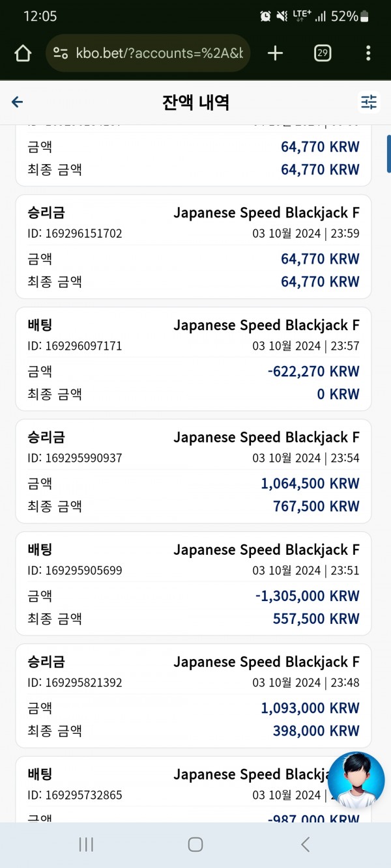Image resolution: width=391 pixels, height=868 pixels.
Task: Open the tab switcher showing 29 tabs
Action: [x=322, y=53]
